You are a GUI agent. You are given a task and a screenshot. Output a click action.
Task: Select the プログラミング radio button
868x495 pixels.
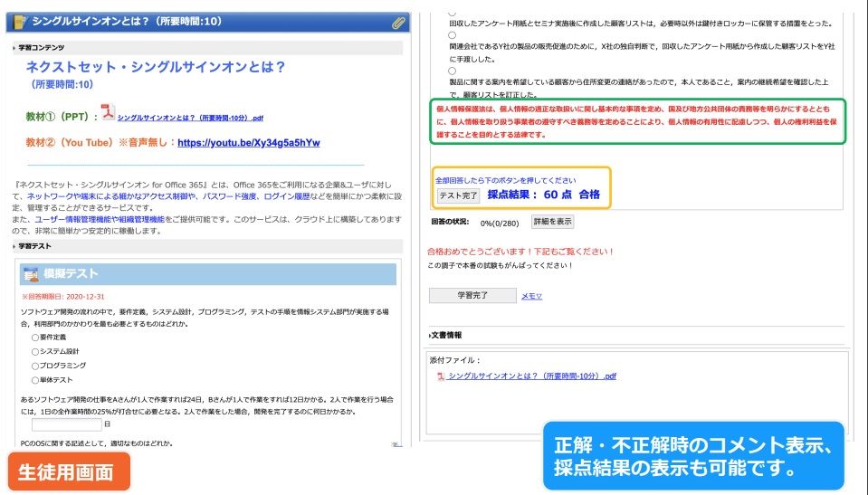pos(35,366)
